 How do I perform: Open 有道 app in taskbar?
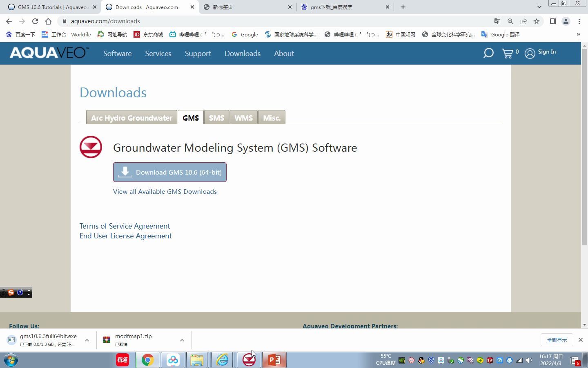(x=122, y=360)
